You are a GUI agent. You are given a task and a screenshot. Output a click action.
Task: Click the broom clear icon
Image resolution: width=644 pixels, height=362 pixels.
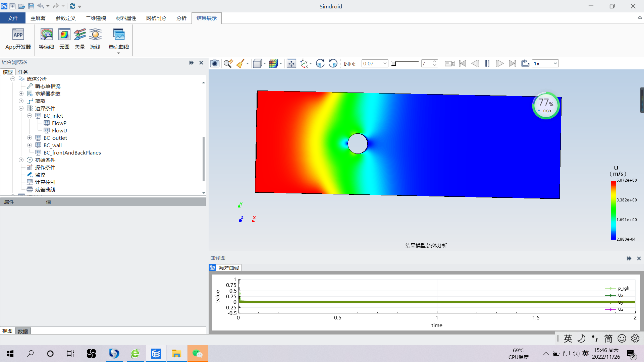(240, 63)
